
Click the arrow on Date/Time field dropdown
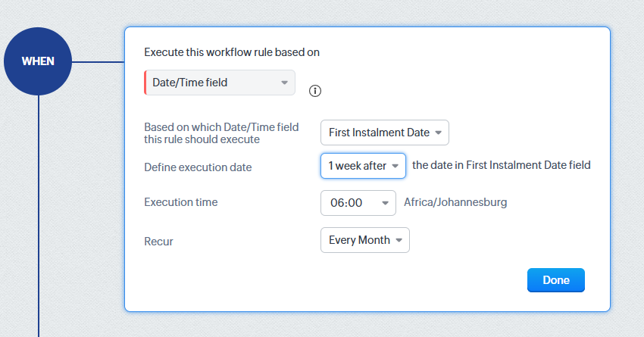[284, 83]
